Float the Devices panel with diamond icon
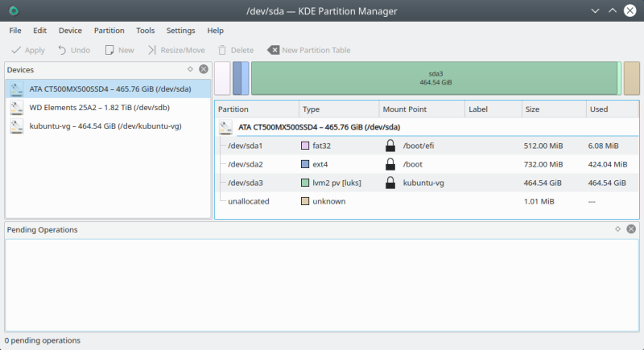This screenshot has width=644, height=350. pos(190,69)
